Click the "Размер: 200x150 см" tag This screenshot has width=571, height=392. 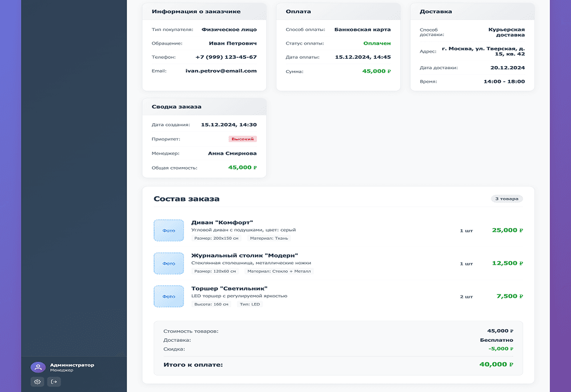pyautogui.click(x=216, y=239)
